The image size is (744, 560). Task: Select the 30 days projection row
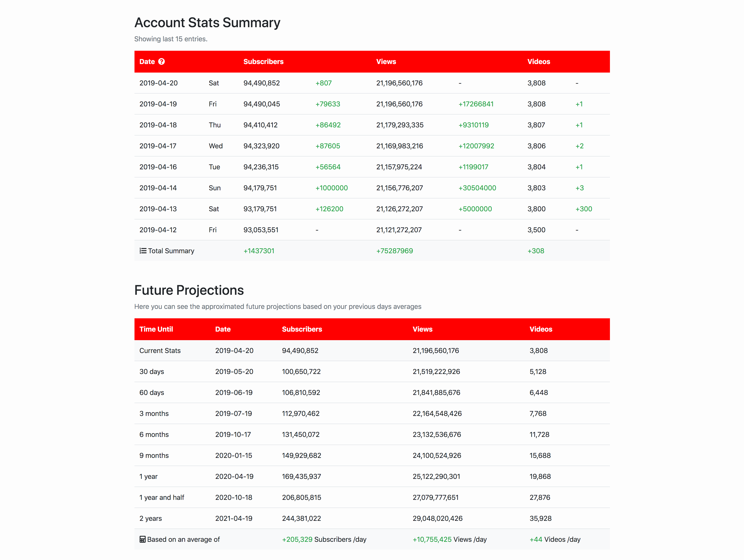152,371
